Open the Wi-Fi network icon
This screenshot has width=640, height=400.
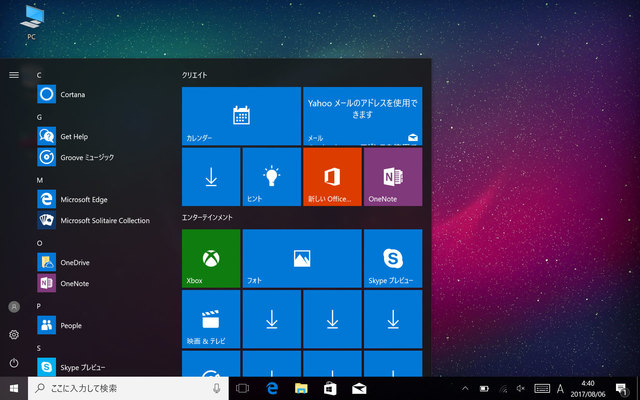click(503, 389)
